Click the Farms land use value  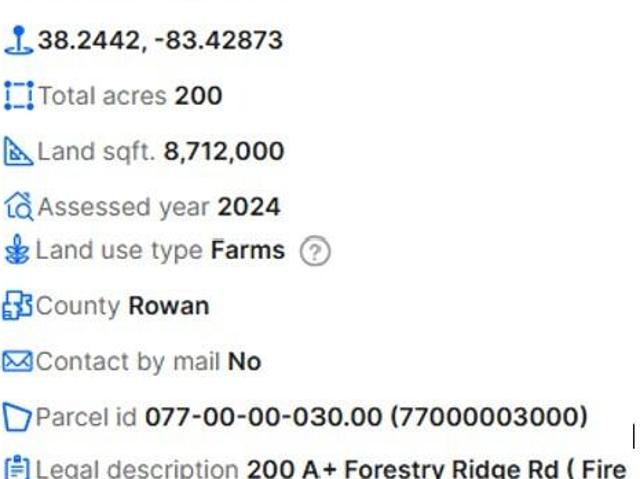point(248,250)
